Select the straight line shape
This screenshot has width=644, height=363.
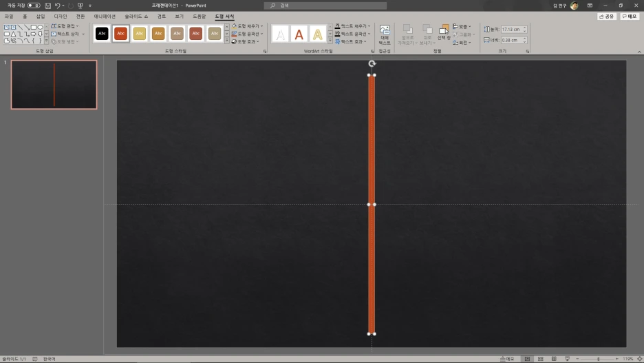click(x=20, y=27)
